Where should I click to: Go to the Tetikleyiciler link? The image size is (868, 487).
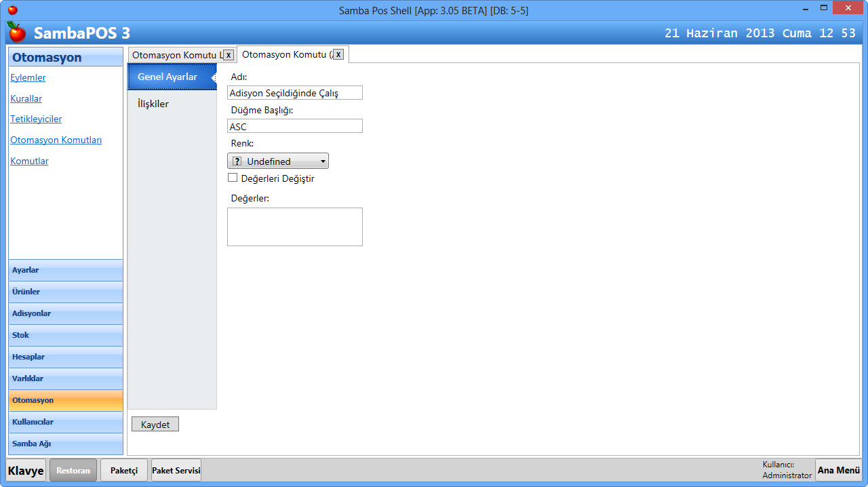[36, 119]
